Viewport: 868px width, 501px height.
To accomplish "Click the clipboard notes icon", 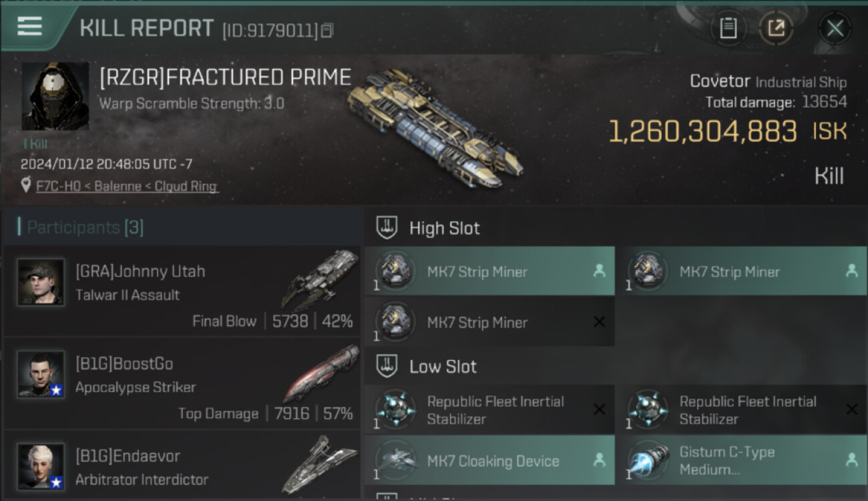I will point(728,28).
